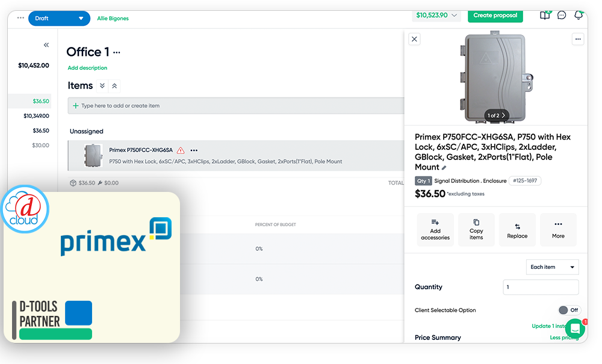
Task: Select the $10,452.00 sidebar total
Action: coord(33,66)
